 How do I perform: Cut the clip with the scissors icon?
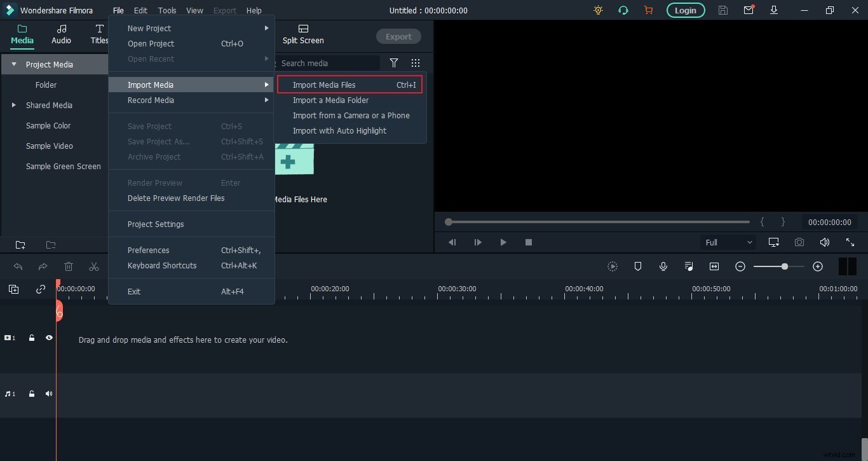click(93, 266)
